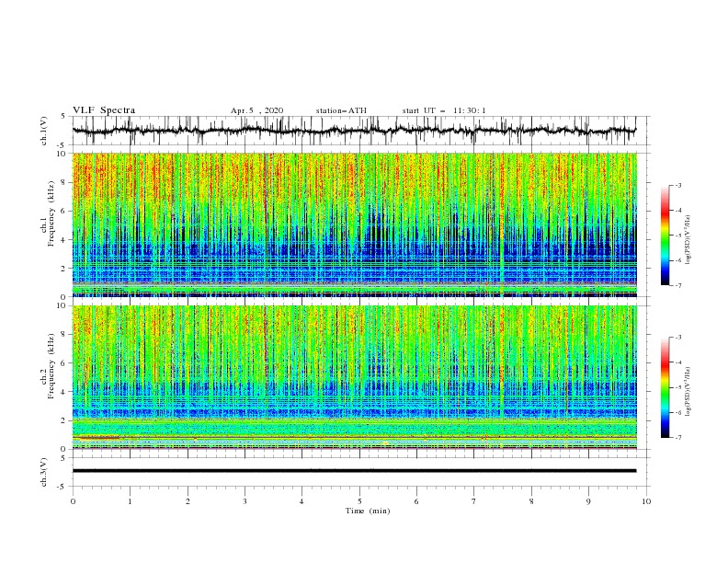Screen dimensions: 728x563
Task: Click the '9' tick on time axis
Action: coord(588,501)
